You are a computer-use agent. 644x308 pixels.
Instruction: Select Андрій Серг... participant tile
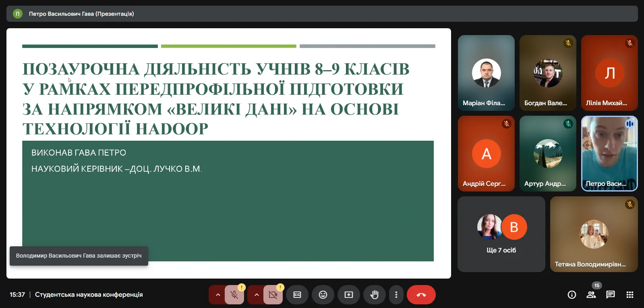click(486, 154)
